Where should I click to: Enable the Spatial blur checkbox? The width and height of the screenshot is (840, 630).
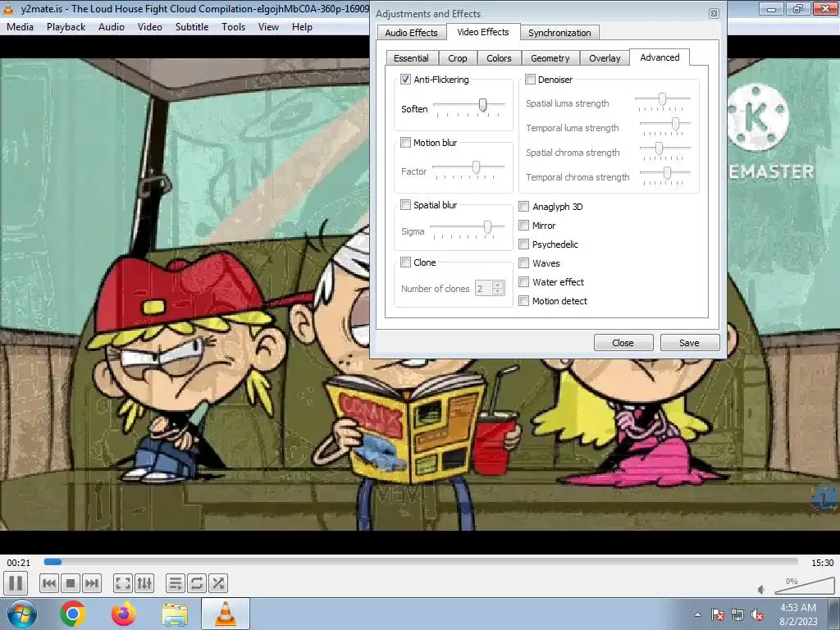tap(405, 204)
